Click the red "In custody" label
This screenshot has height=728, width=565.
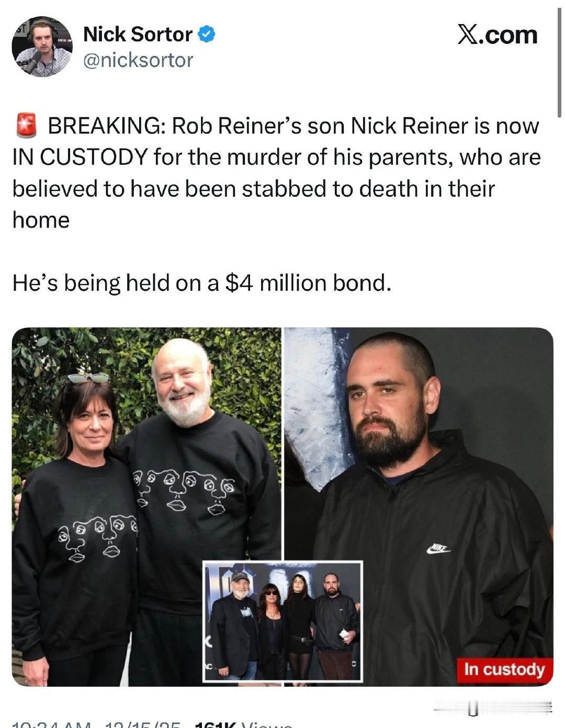point(504,669)
